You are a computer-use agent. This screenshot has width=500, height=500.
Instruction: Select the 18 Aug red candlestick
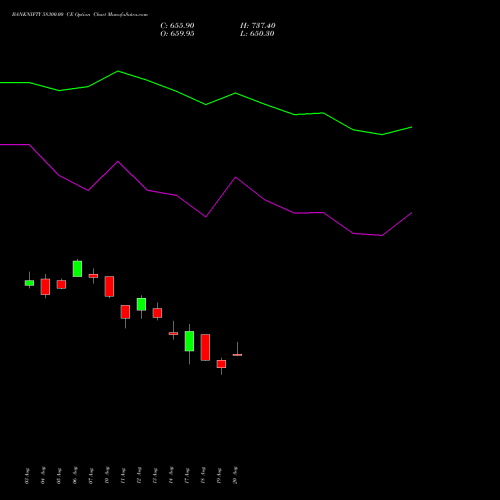(205, 347)
